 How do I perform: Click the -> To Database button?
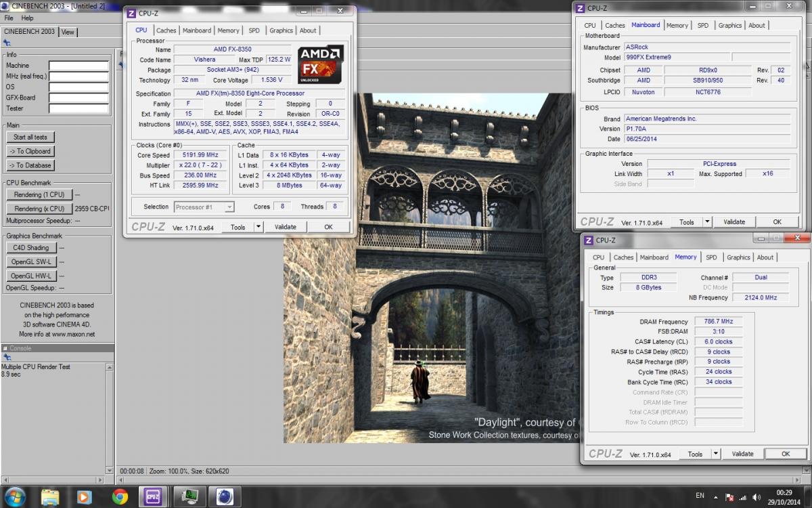[x=30, y=165]
